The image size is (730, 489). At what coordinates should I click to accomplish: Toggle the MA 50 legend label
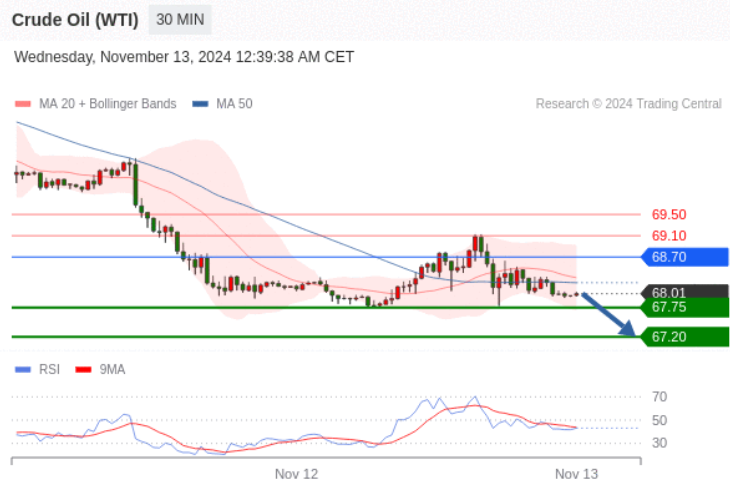click(x=234, y=104)
